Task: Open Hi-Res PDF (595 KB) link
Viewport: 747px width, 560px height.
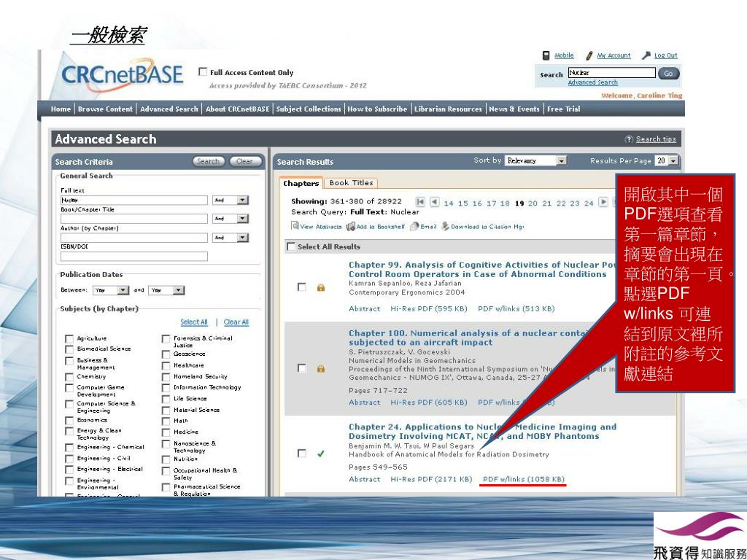Action: pyautogui.click(x=429, y=308)
